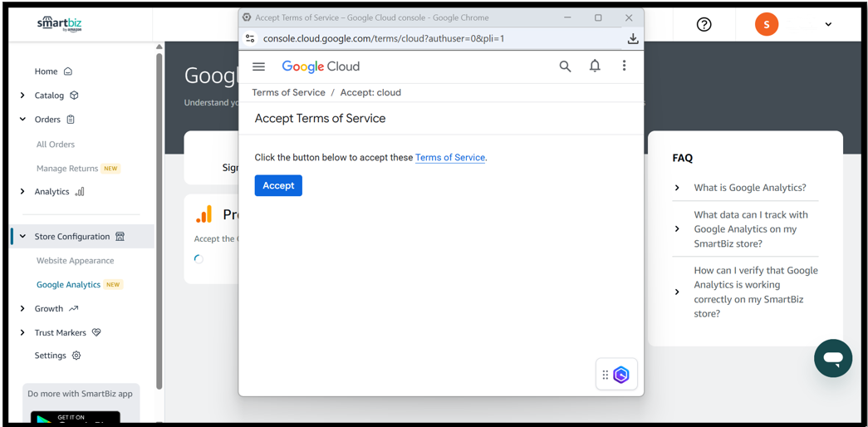Open the Google Cloud notifications bell
Image resolution: width=868 pixels, height=427 pixels.
(x=595, y=66)
